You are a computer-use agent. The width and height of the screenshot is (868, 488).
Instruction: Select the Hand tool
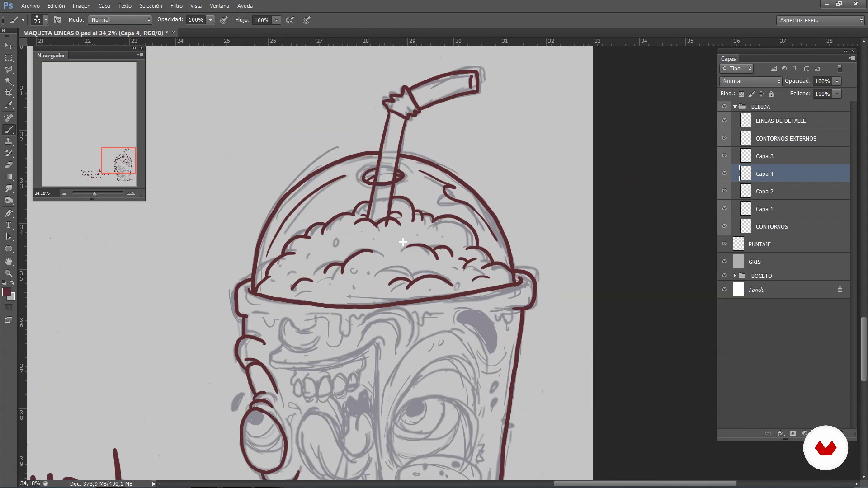9,262
